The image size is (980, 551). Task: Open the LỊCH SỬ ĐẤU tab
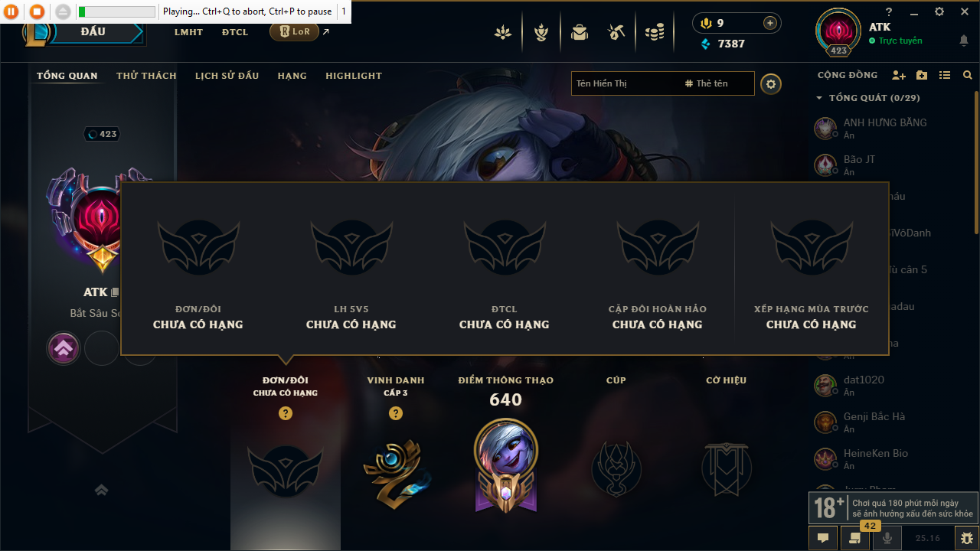(227, 76)
